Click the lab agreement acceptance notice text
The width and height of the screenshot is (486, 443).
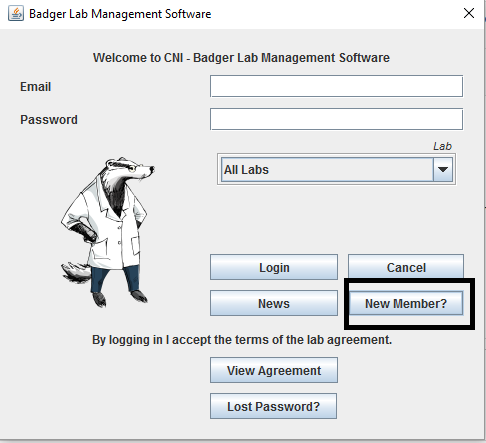(242, 340)
